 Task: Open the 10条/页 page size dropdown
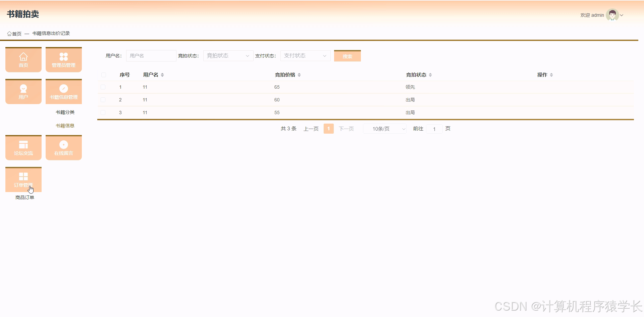point(385,129)
